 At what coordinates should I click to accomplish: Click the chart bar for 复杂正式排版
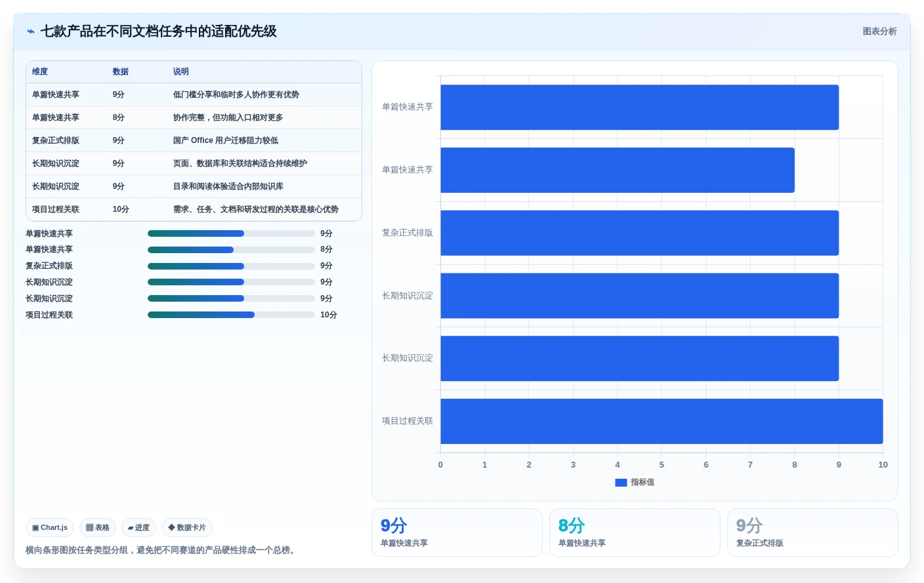639,233
